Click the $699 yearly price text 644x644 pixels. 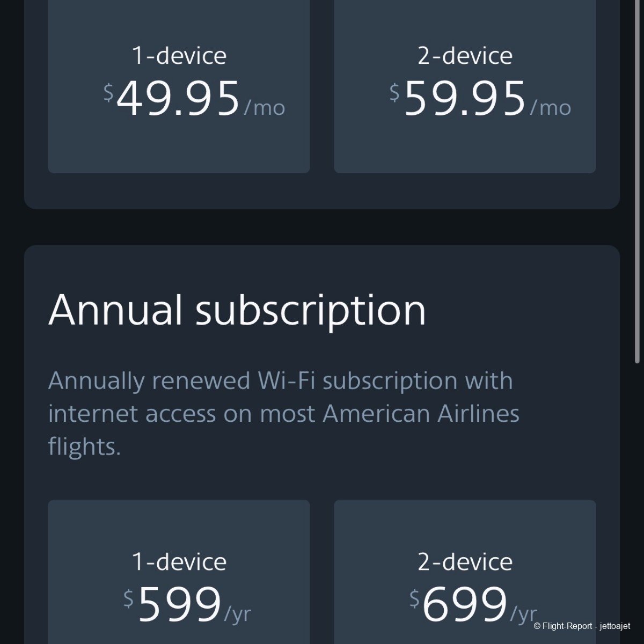(x=459, y=604)
